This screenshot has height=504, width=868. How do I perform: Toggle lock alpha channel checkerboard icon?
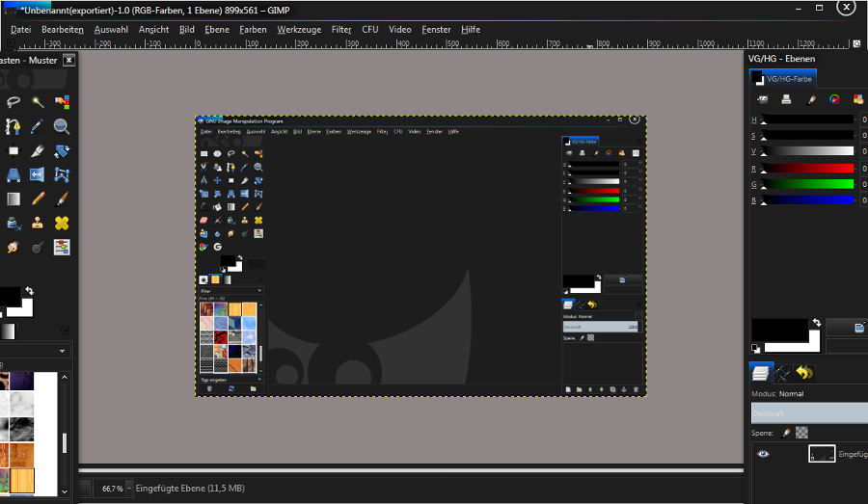click(801, 433)
